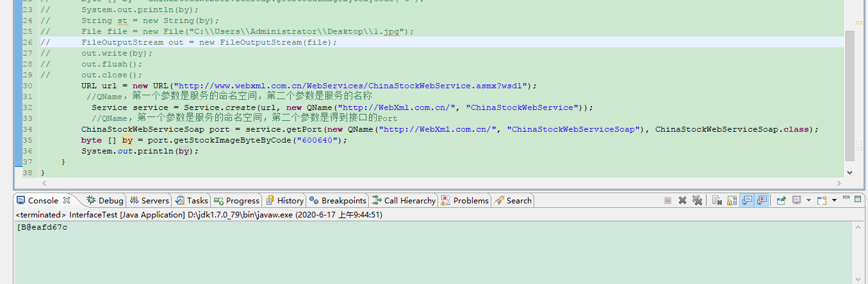Open the Display Selected Console dropdown arrow

pos(808,200)
